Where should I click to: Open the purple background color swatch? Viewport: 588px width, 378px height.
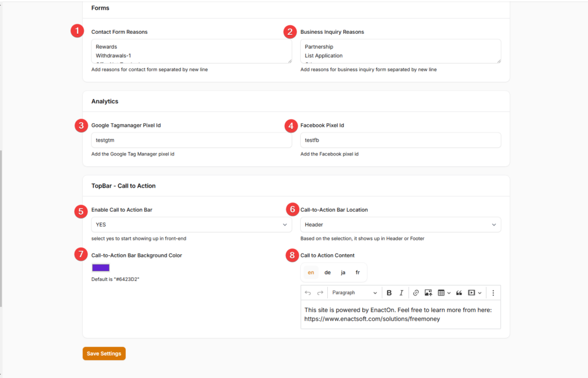tap(100, 267)
